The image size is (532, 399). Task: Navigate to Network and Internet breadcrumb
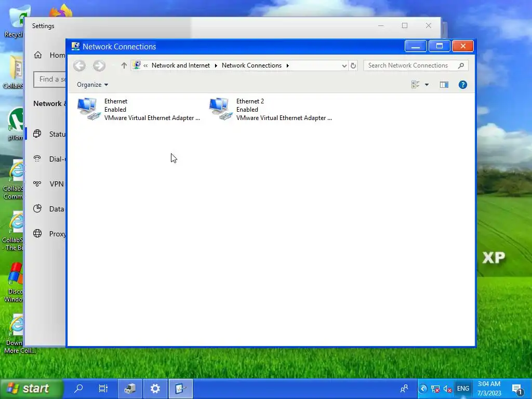pos(180,65)
